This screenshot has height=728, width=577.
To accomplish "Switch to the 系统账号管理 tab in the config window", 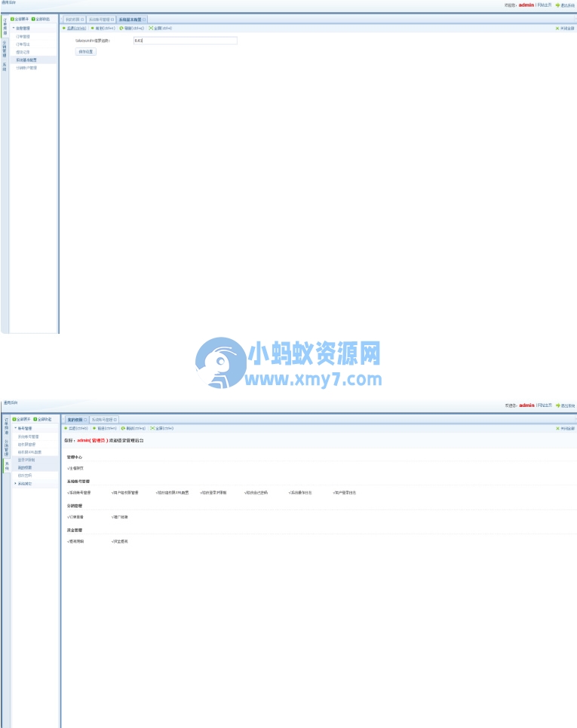I will (100, 20).
